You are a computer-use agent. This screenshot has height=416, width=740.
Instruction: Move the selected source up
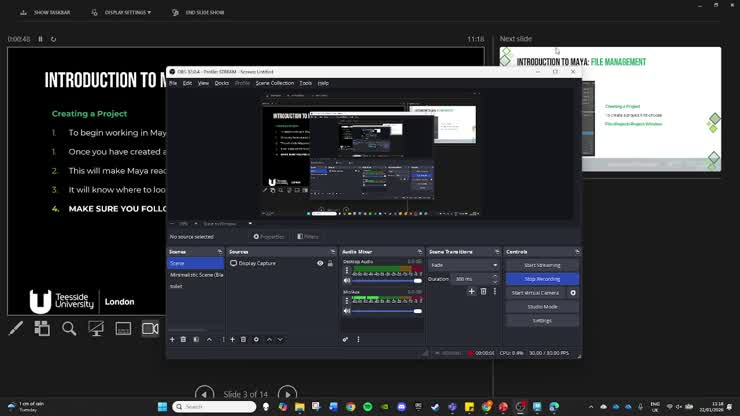pyautogui.click(x=269, y=340)
